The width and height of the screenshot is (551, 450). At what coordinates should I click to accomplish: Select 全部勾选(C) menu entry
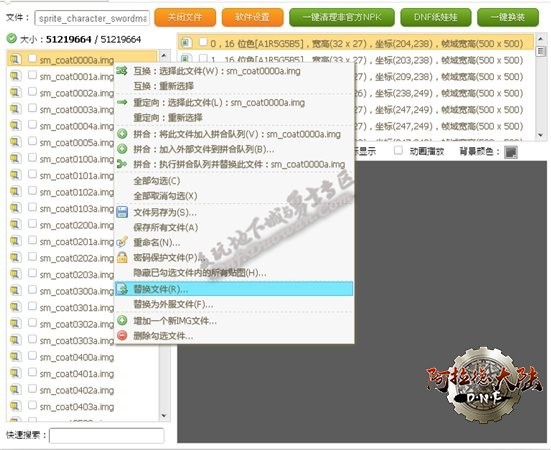click(x=157, y=181)
